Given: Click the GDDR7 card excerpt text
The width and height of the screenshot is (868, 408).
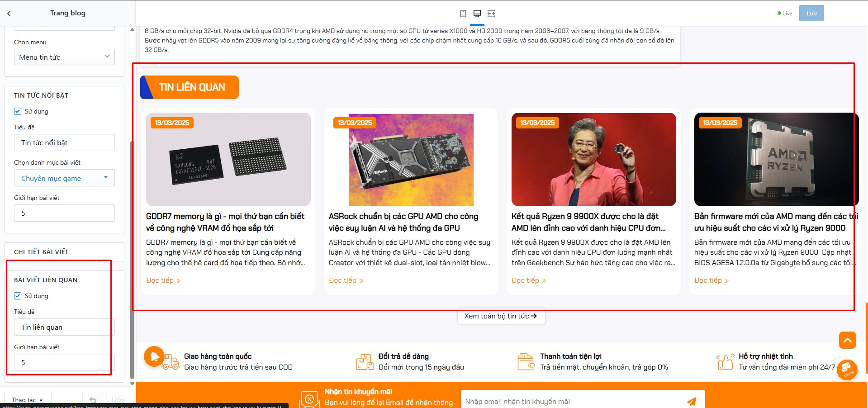Looking at the screenshot, I should 226,252.
